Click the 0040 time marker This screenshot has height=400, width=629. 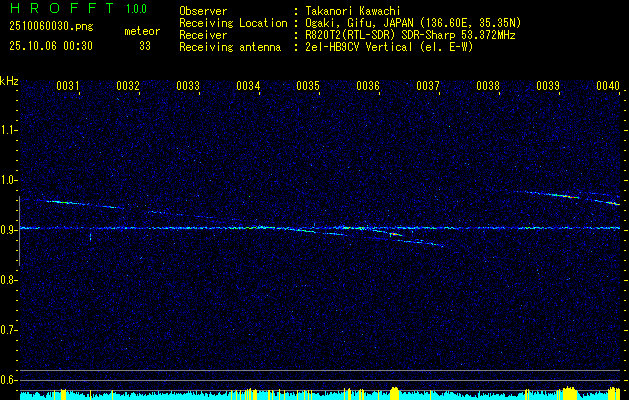(608, 87)
